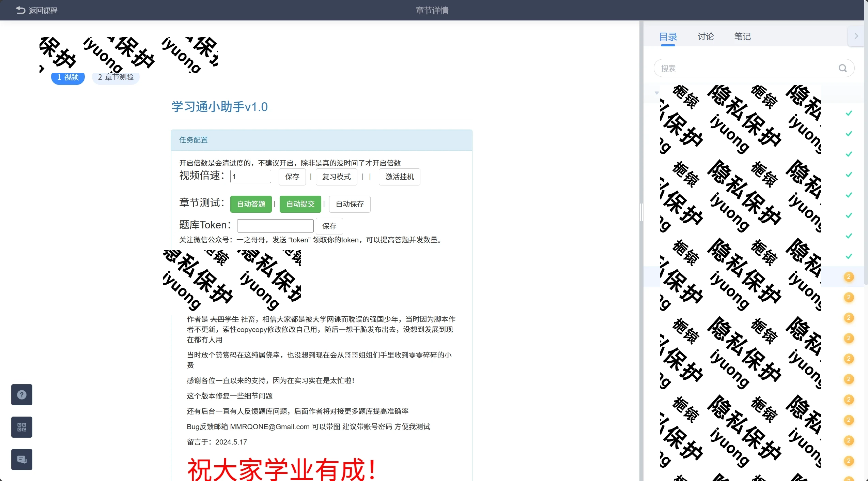868x481 pixels.
Task: Enable the 自动答题 toggle
Action: coord(251,204)
